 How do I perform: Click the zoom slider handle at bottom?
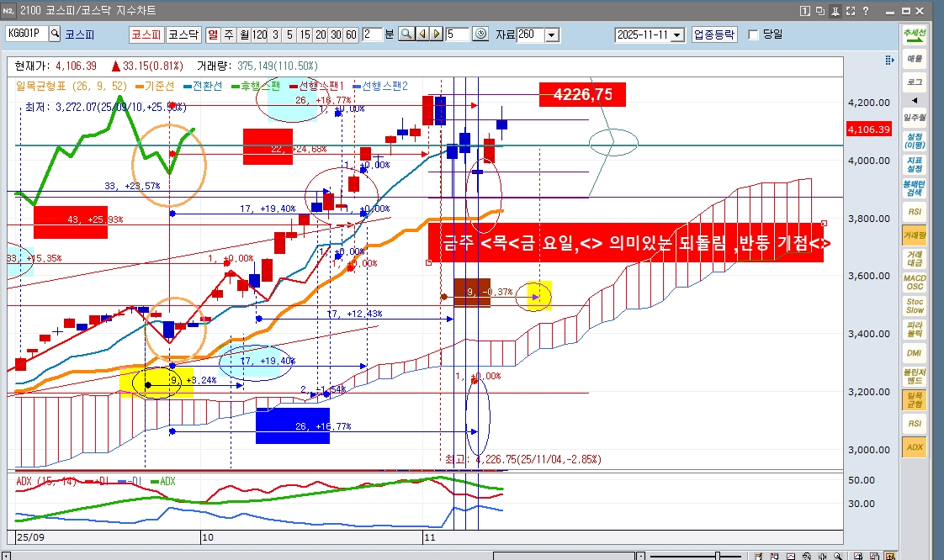coord(717,556)
